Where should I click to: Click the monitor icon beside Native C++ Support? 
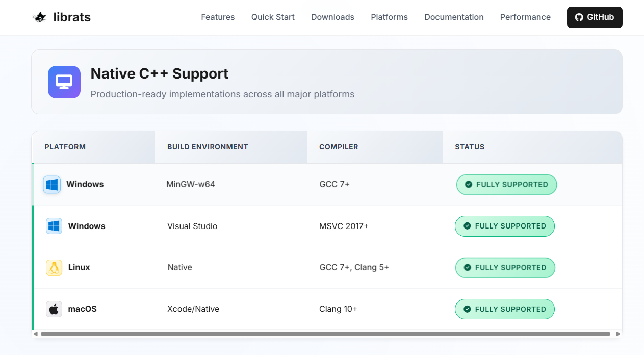pyautogui.click(x=64, y=82)
